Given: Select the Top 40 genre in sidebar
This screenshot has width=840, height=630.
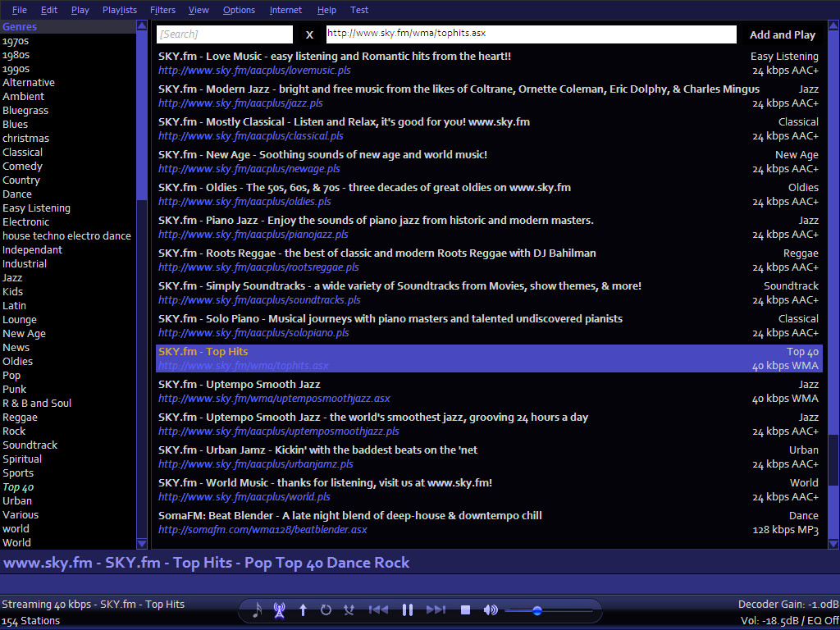Looking at the screenshot, I should (x=18, y=487).
